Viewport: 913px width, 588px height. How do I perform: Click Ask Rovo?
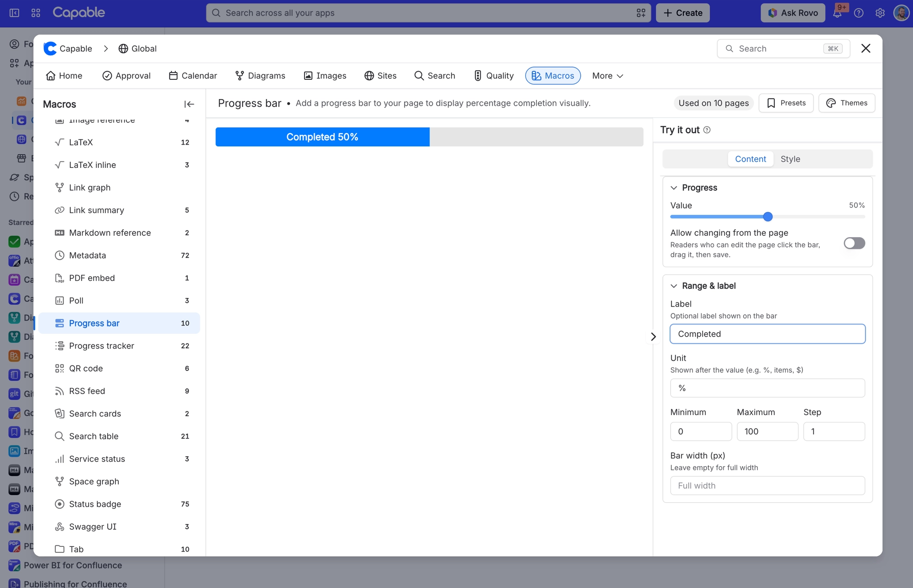tap(793, 13)
